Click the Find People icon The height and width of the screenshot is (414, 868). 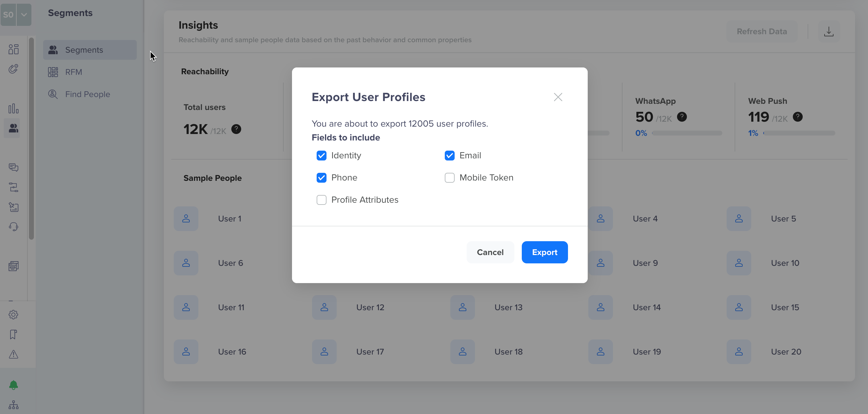(53, 94)
